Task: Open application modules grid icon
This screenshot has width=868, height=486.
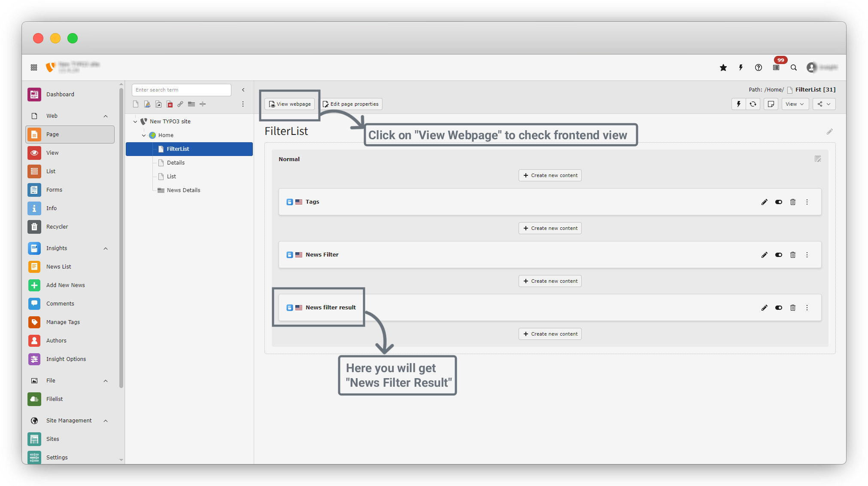Action: tap(34, 67)
